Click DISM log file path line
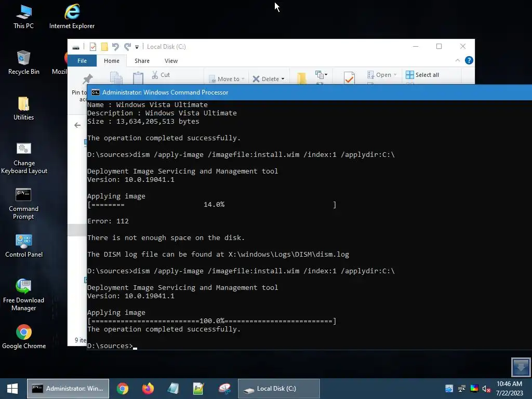 [218, 255]
